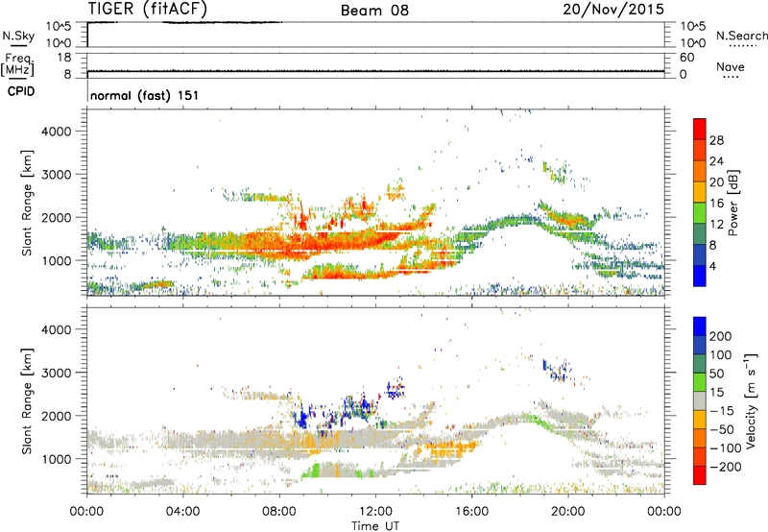The image size is (768, 532).
Task: Click the '10^0' tick next to N.Search
Action: [692, 43]
